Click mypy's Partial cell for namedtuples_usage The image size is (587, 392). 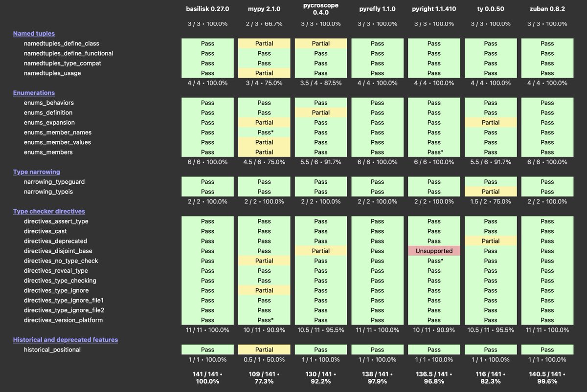tap(264, 73)
